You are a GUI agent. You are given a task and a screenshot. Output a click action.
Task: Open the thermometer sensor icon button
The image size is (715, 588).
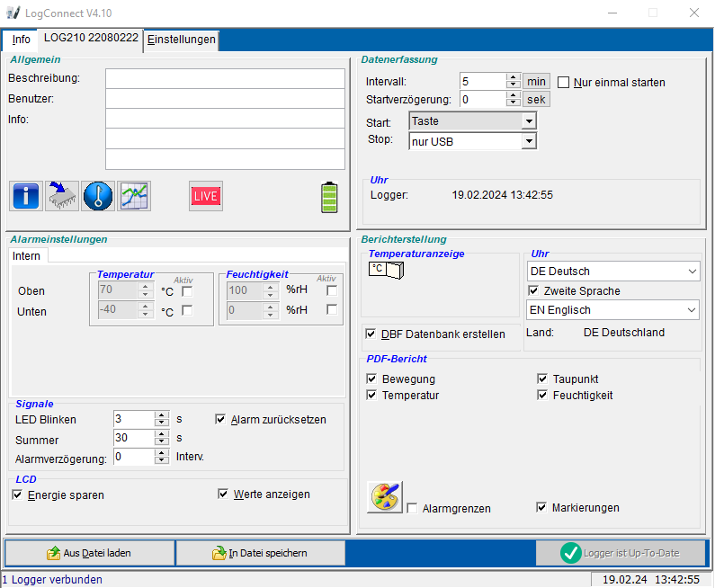tap(98, 195)
